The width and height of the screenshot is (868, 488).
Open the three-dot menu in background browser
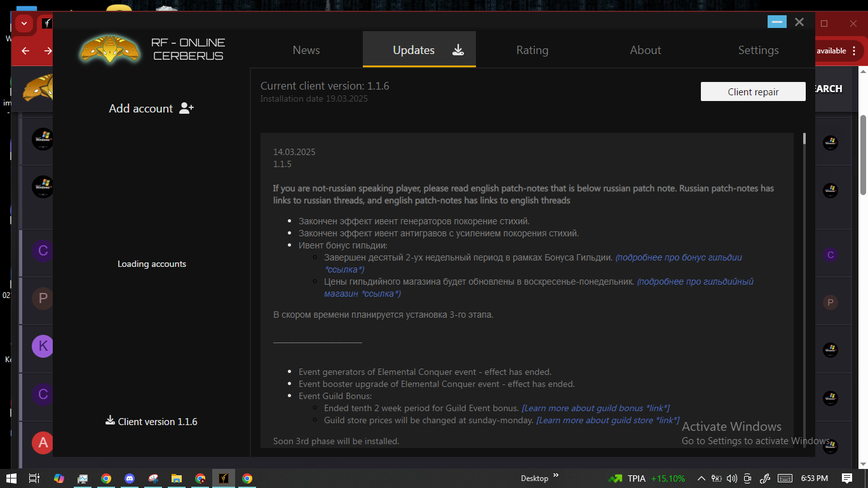coord(855,51)
